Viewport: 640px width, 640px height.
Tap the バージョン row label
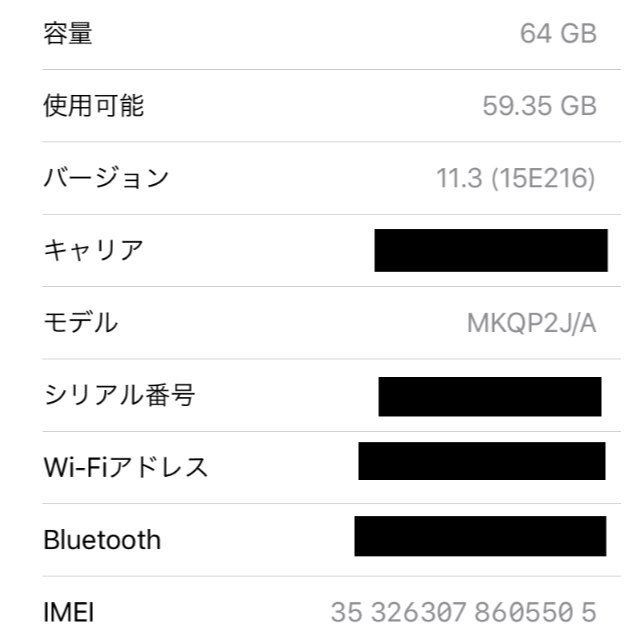pos(106,178)
